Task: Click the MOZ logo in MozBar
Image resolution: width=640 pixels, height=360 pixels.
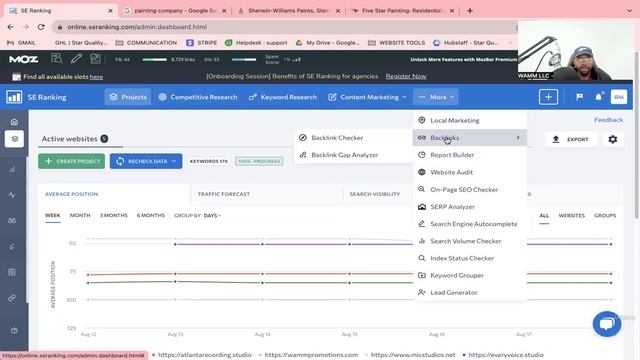Action: (x=24, y=59)
